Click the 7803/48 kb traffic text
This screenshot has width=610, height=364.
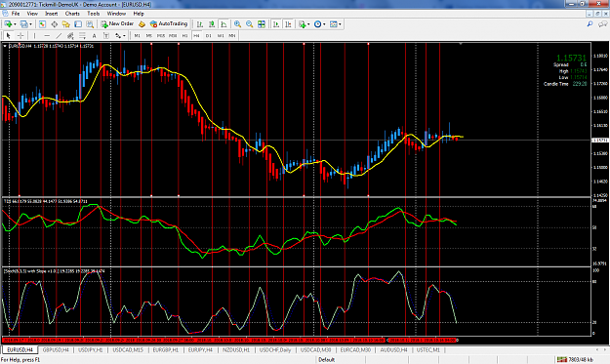[582, 360]
